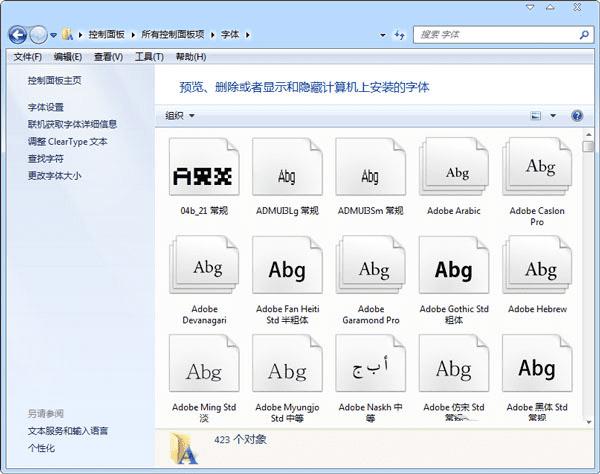Open 文本服务和输入语言 link
Viewport: 600px width, 474px height.
68,431
